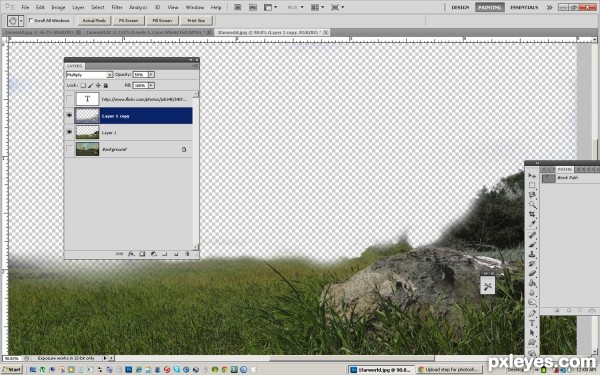Open the Layer menu

coord(78,7)
